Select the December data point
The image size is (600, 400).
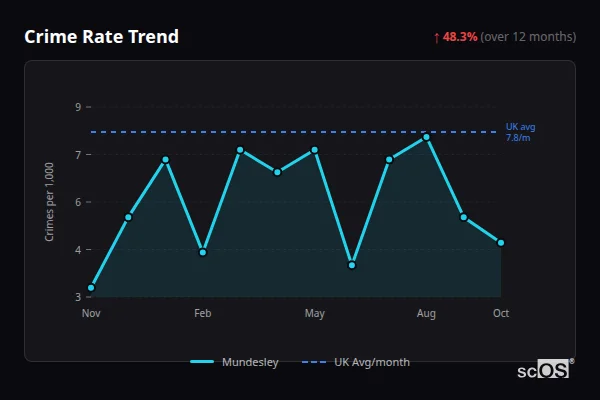(128, 217)
